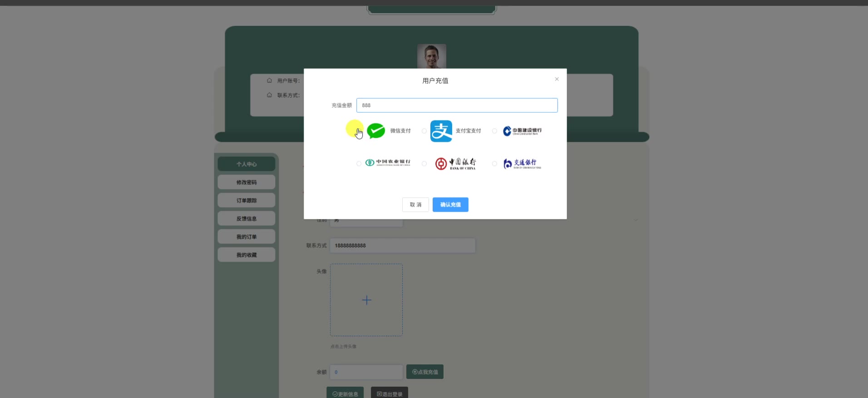Click the Alipay blue logo
The height and width of the screenshot is (398, 868).
[x=441, y=131]
